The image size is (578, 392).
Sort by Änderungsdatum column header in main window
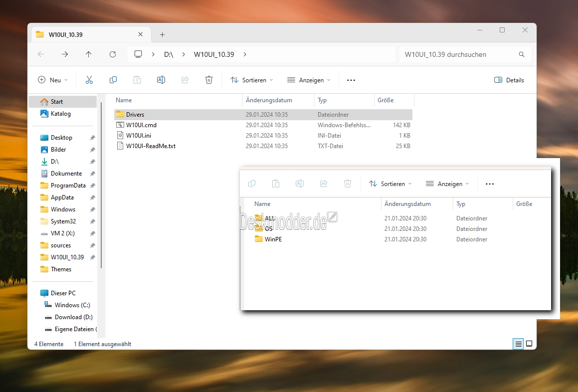279,100
